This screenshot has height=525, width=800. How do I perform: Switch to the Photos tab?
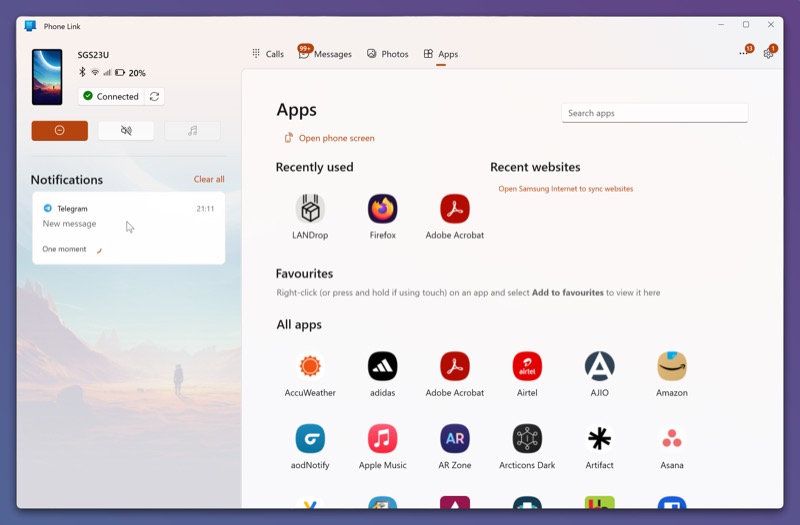click(388, 54)
